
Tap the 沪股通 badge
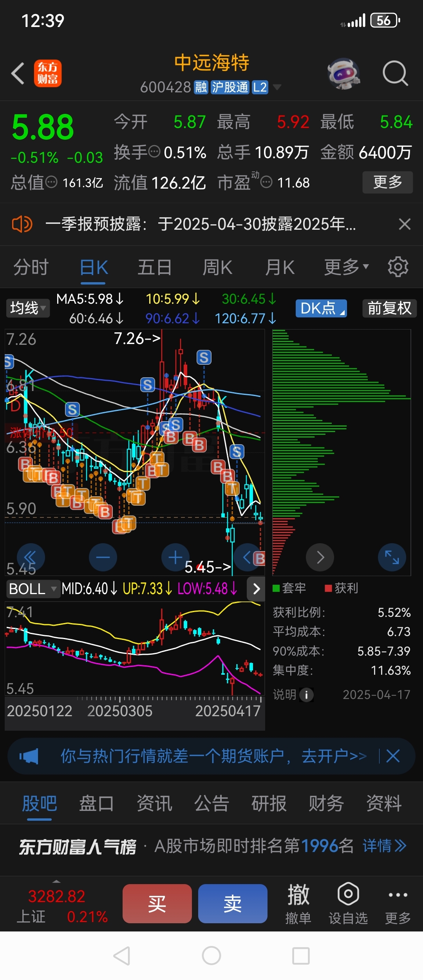[230, 87]
